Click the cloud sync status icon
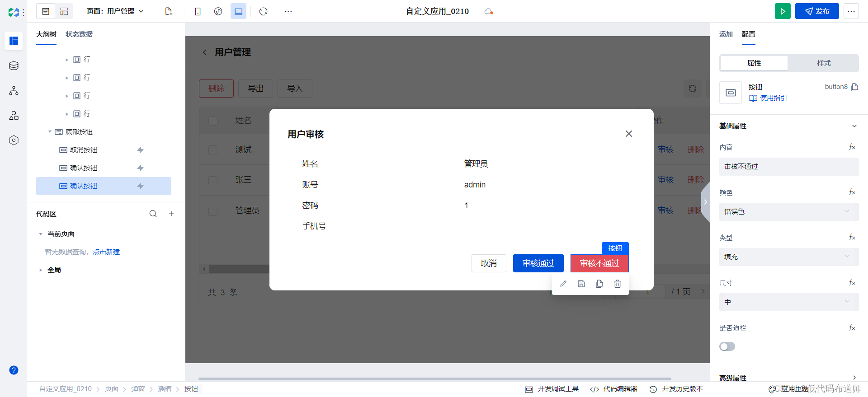 (x=488, y=11)
